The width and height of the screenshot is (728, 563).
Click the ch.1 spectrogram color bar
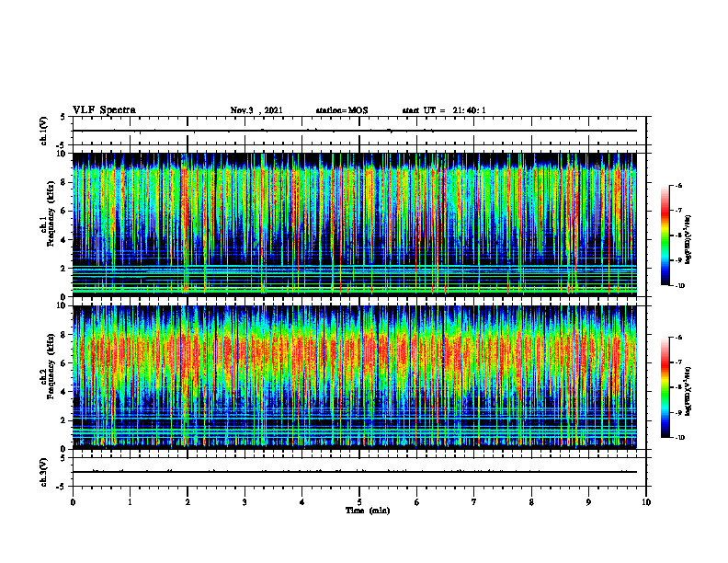coord(665,236)
